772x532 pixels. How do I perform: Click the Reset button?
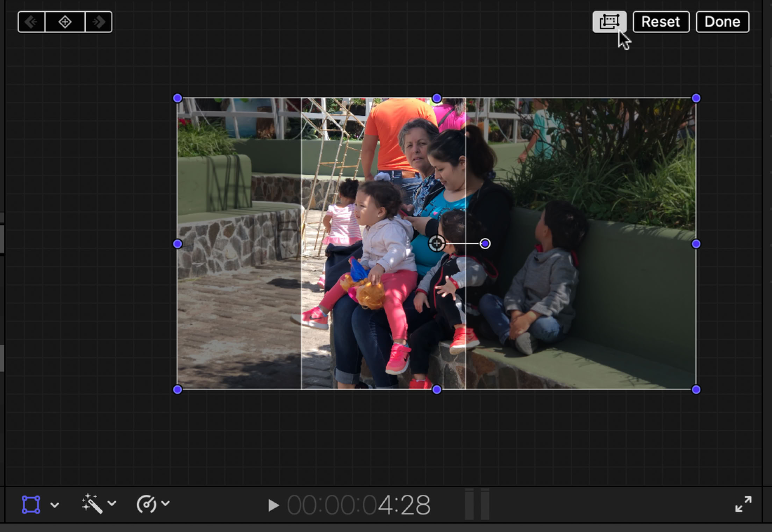pyautogui.click(x=661, y=22)
